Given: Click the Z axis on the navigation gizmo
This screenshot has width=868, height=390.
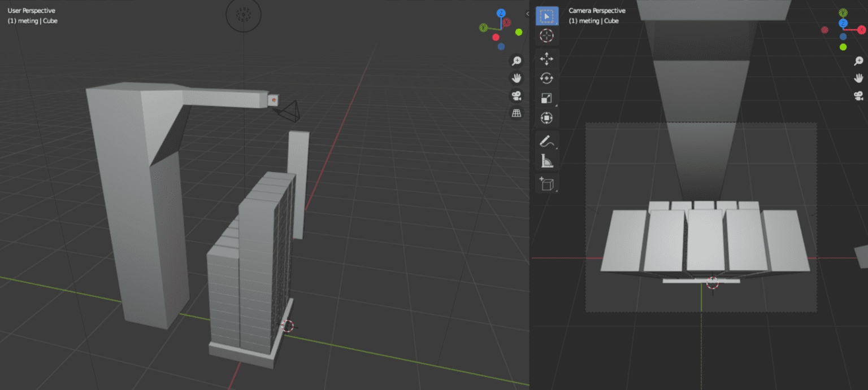Looking at the screenshot, I should (x=501, y=13).
